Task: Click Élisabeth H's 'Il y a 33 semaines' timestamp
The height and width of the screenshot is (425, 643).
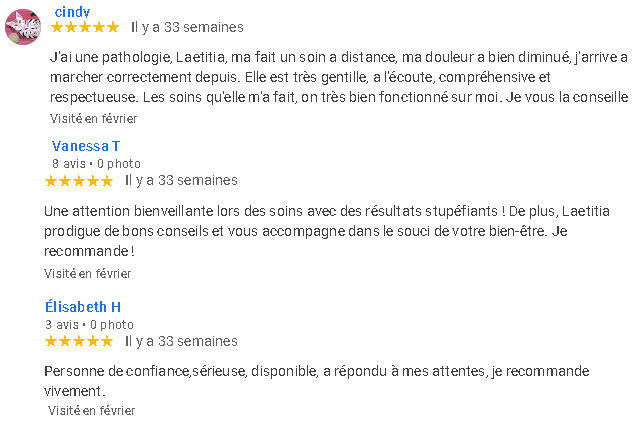Action: (181, 341)
